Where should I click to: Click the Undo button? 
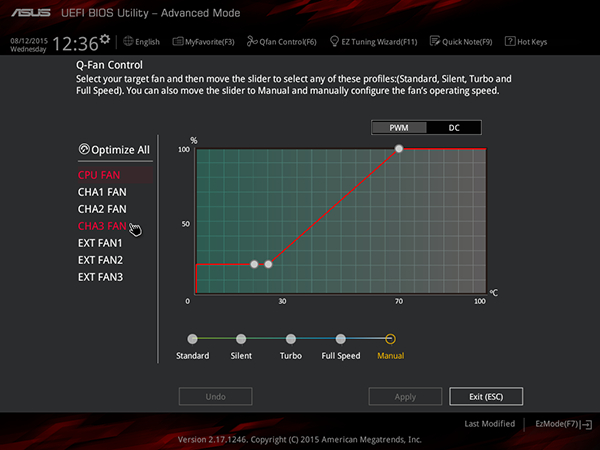(215, 396)
